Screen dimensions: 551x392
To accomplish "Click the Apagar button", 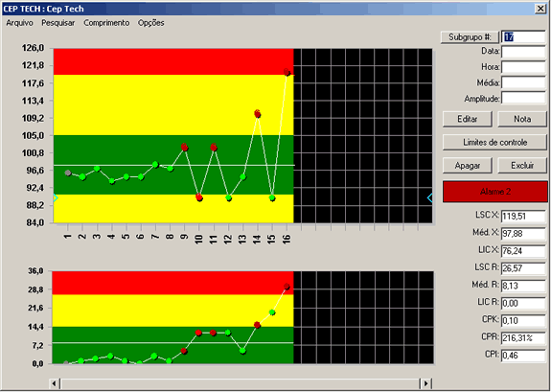I will [x=467, y=166].
